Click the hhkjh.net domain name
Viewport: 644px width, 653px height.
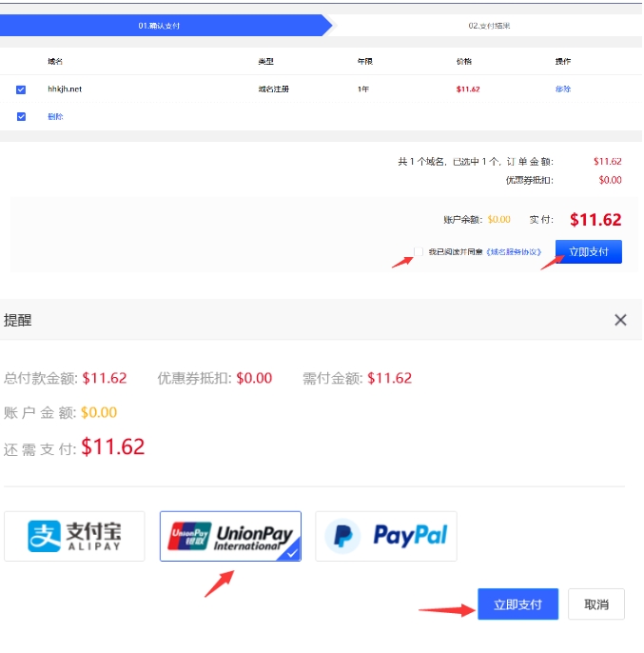(65, 89)
